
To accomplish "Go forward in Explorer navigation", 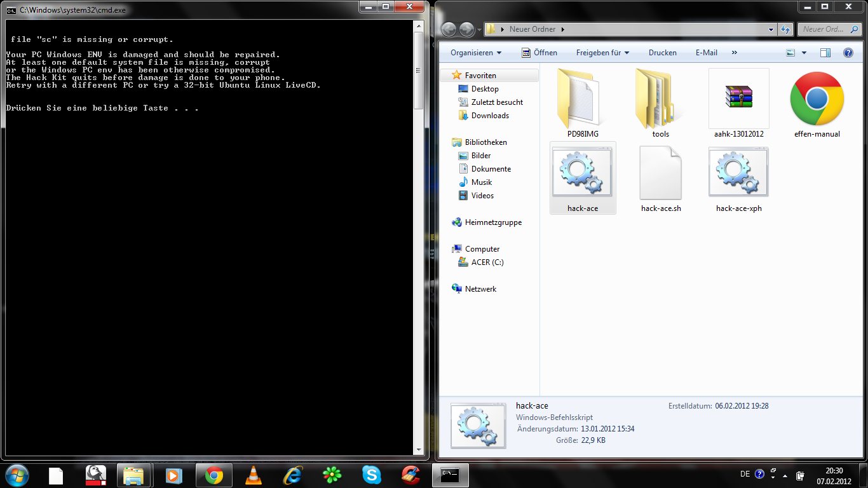I will point(466,29).
